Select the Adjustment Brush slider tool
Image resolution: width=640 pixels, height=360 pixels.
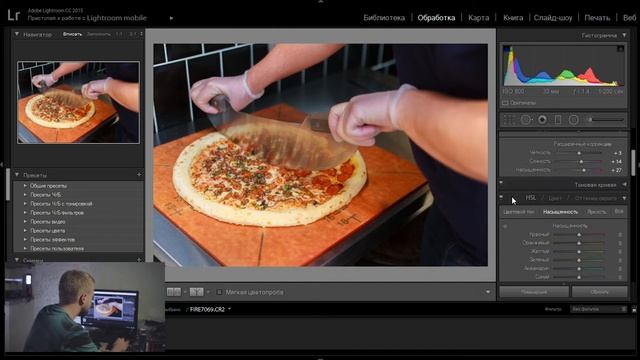pos(606,120)
